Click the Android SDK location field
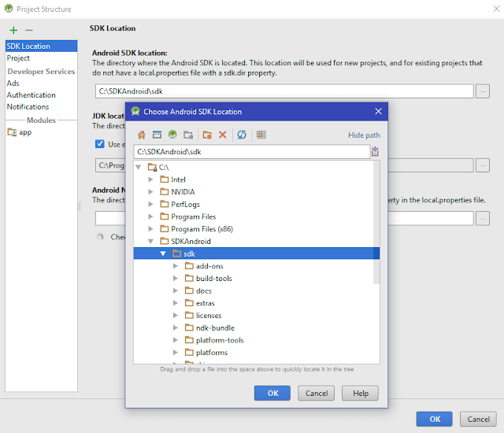The image size is (504, 433). click(284, 91)
